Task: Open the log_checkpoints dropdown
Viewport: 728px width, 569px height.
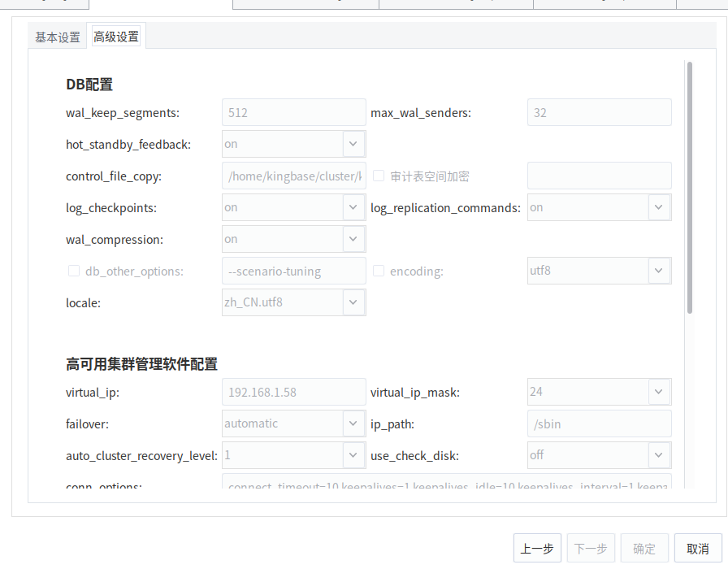Action: [x=353, y=207]
